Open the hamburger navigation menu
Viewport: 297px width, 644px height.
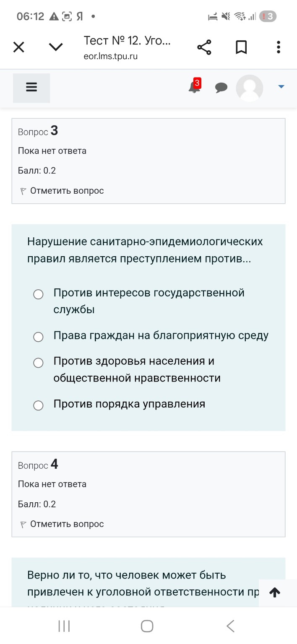[x=31, y=88]
